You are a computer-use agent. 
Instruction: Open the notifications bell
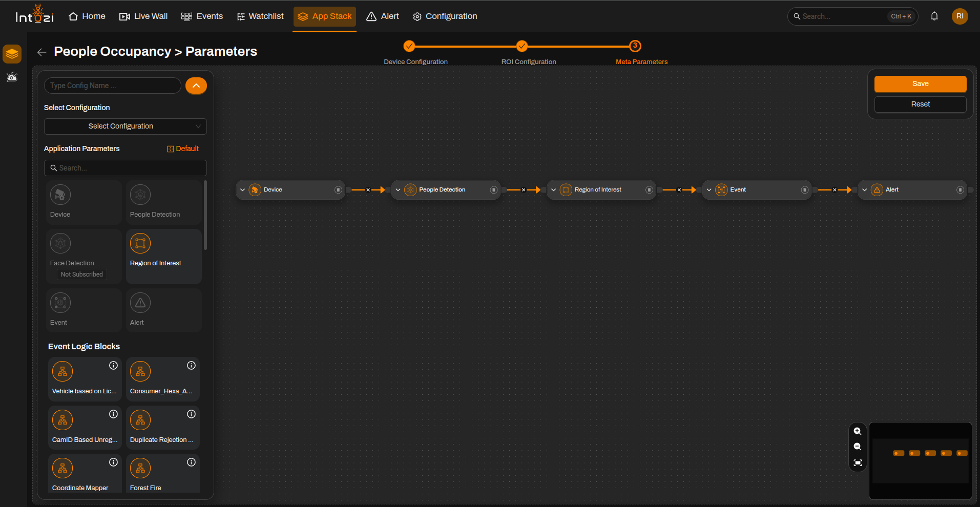click(x=934, y=16)
